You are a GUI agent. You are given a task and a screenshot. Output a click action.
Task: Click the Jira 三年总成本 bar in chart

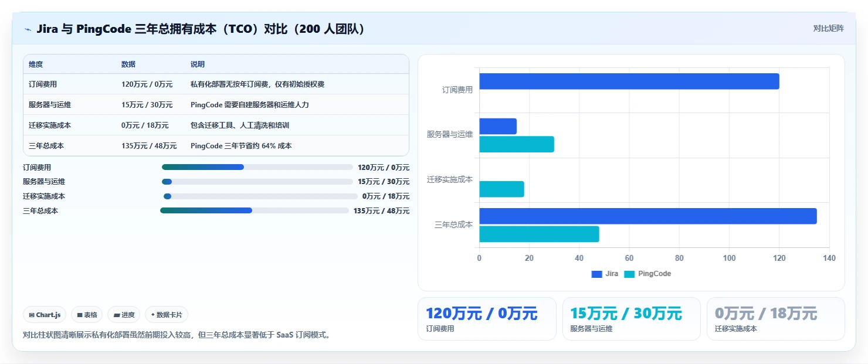click(x=648, y=216)
